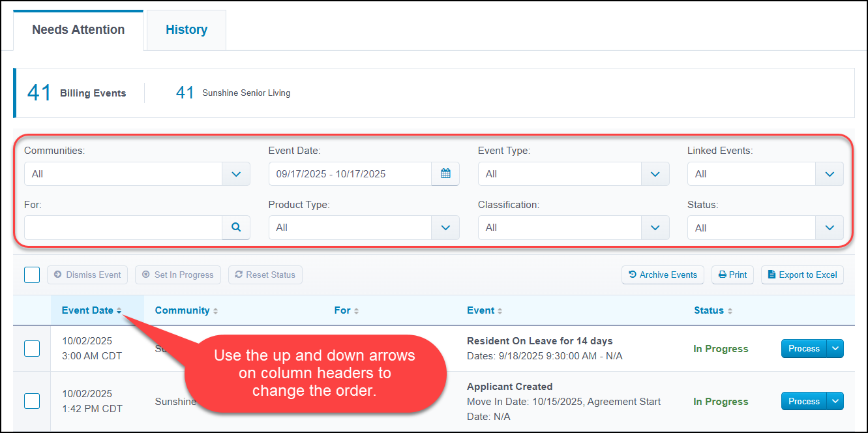Click the Event Date range input field

pos(350,174)
